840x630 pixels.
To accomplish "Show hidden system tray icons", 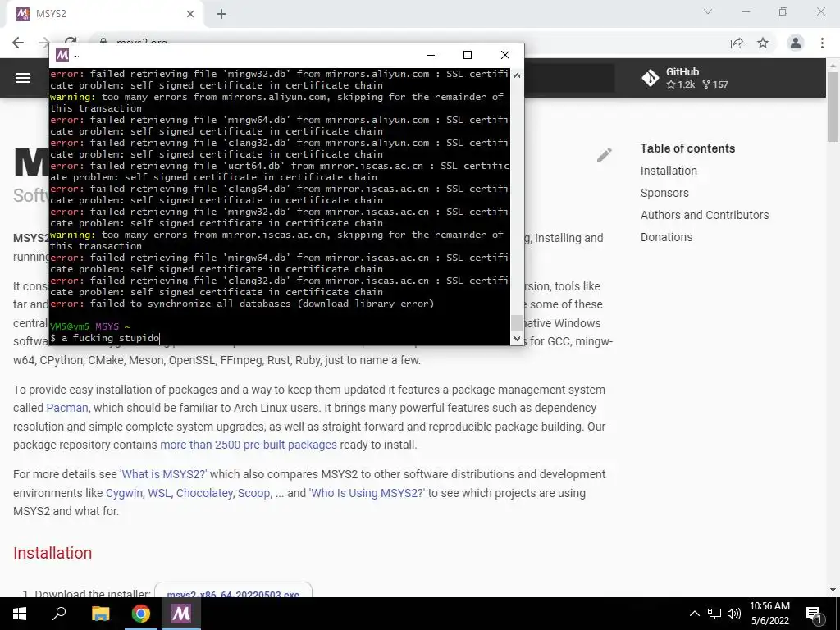I will click(694, 614).
